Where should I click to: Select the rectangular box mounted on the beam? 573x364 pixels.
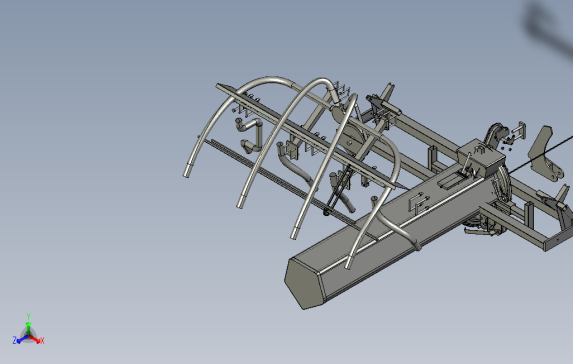pos(481,157)
